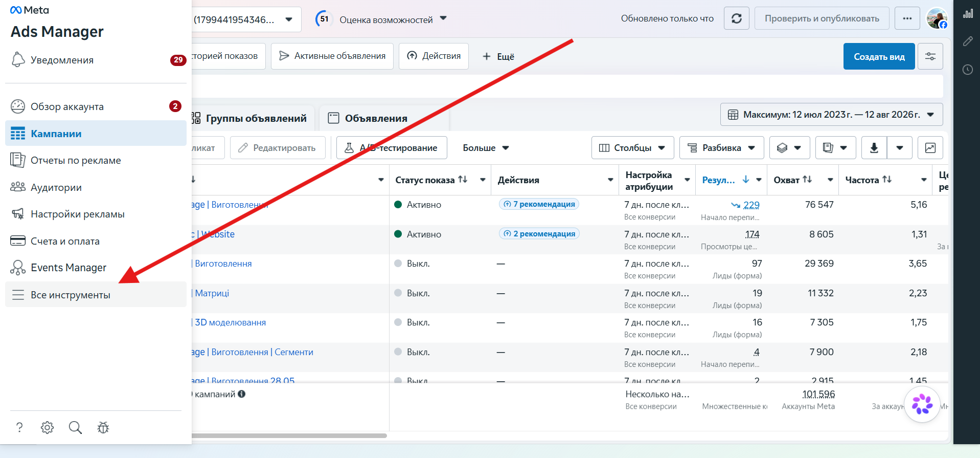Click the notifications count badge 29

tap(178, 60)
